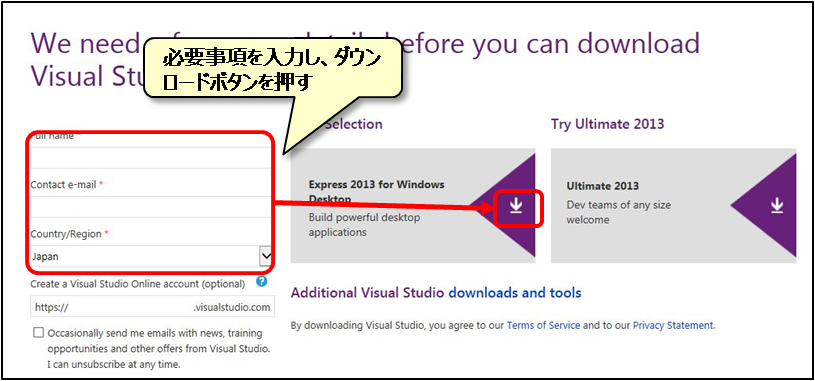This screenshot has height=381, width=815.
Task: Open the Privacy Statement link
Action: pyautogui.click(x=674, y=326)
